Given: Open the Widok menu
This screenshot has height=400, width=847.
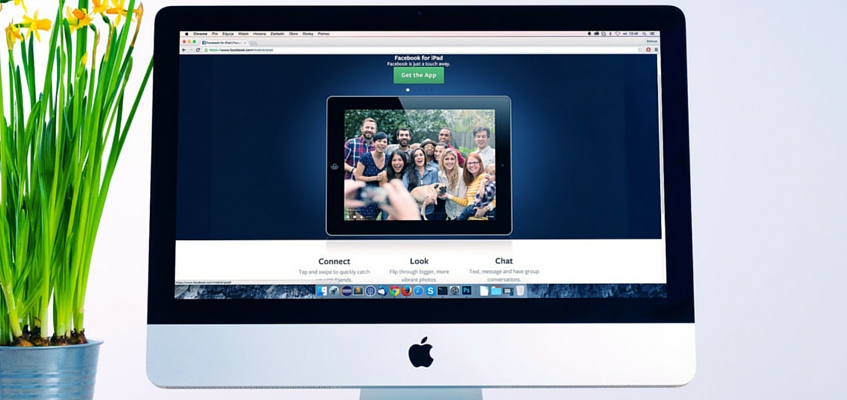Looking at the screenshot, I should (x=244, y=34).
